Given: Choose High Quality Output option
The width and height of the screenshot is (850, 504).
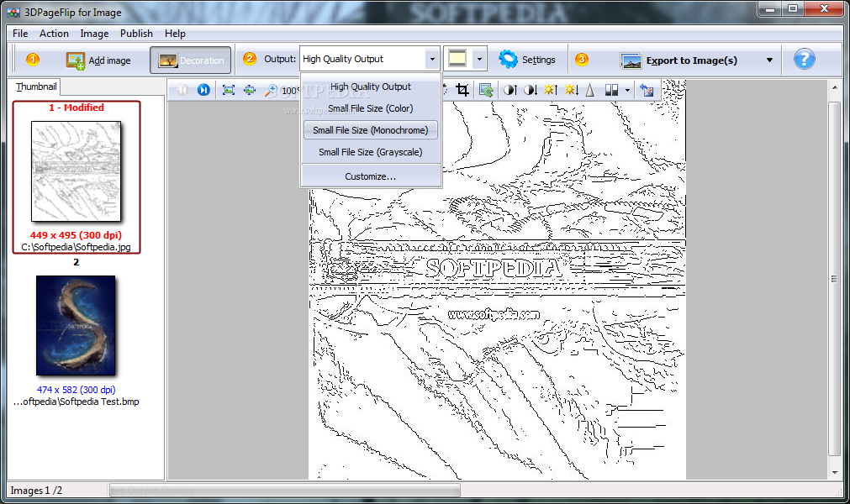Looking at the screenshot, I should (x=370, y=87).
